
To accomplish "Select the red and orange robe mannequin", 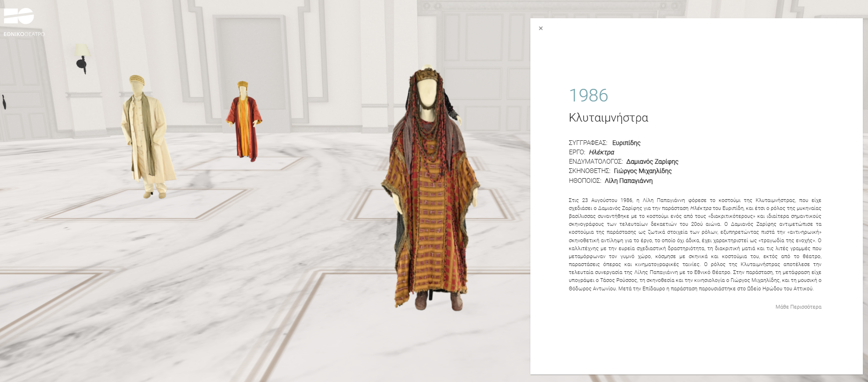I will pos(243,121).
